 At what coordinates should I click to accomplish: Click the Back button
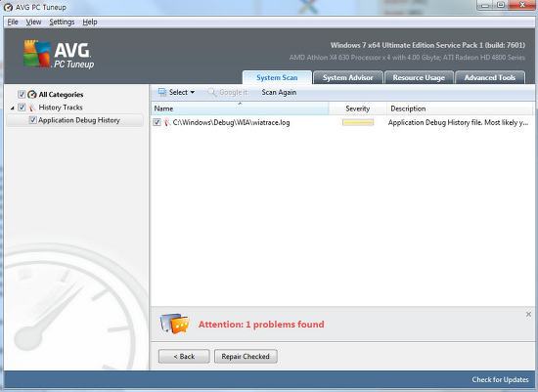pyautogui.click(x=184, y=357)
